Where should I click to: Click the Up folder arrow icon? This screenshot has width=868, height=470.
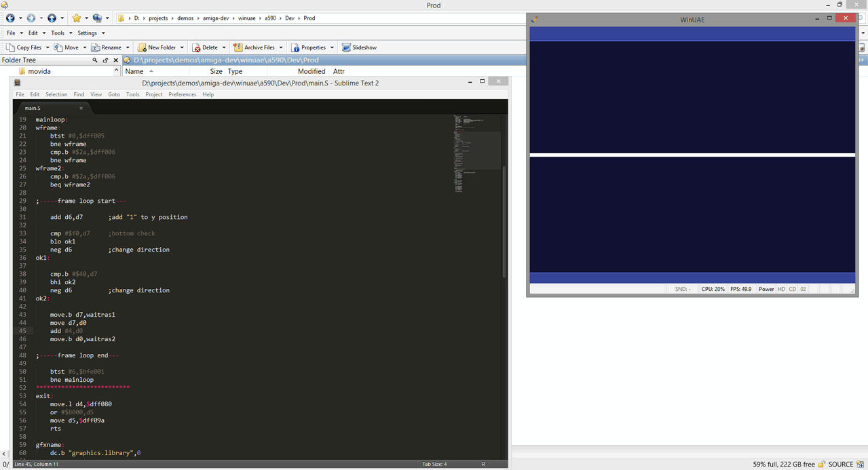point(52,18)
